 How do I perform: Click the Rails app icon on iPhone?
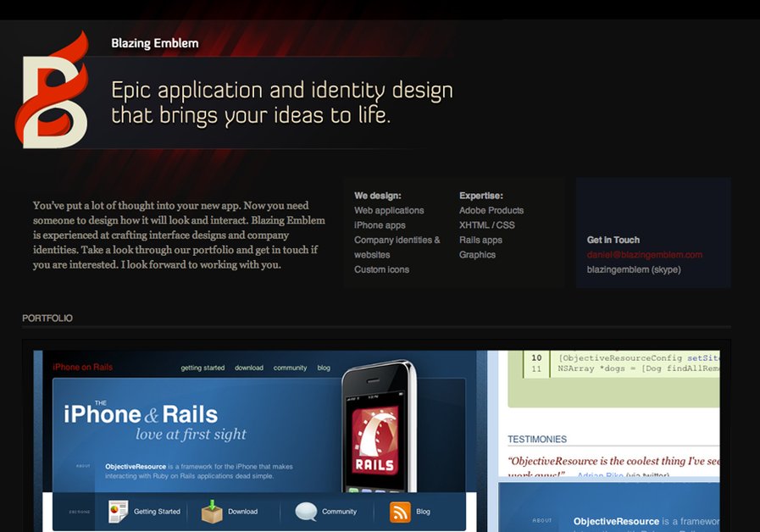coord(374,441)
